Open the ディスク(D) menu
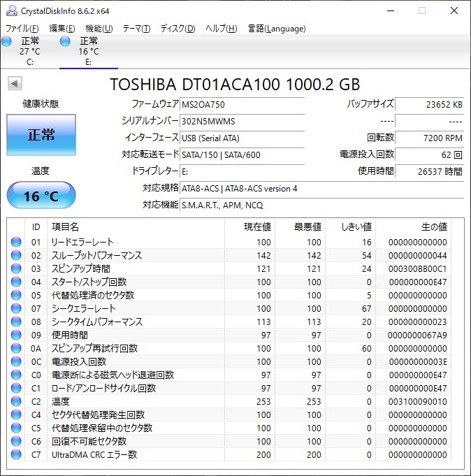This screenshot has height=476, width=471. coord(177,29)
